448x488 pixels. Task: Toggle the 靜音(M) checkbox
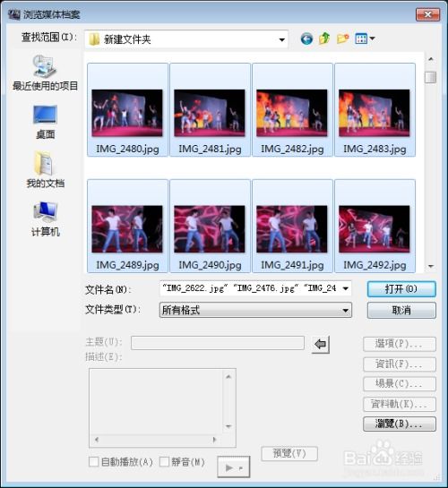tap(164, 461)
